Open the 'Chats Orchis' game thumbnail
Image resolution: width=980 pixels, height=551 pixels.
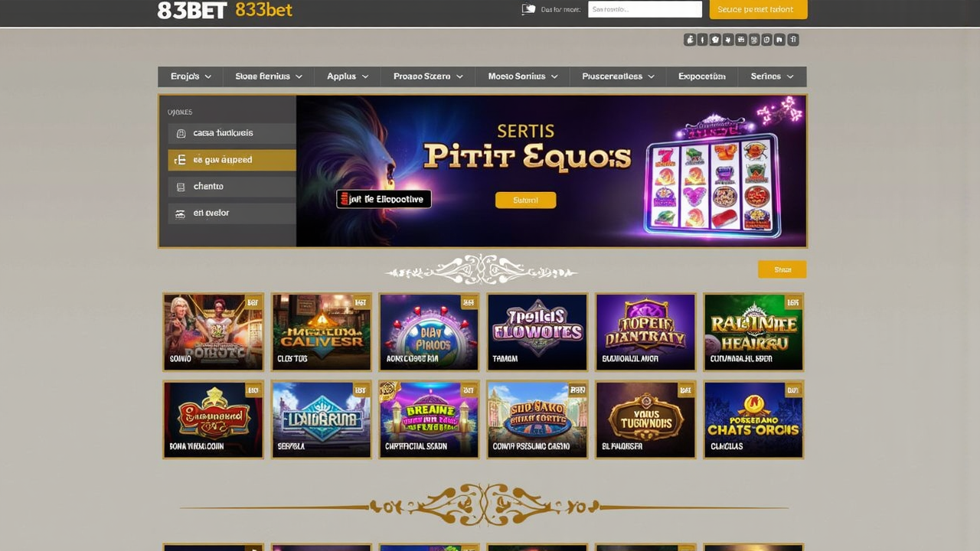(x=753, y=420)
